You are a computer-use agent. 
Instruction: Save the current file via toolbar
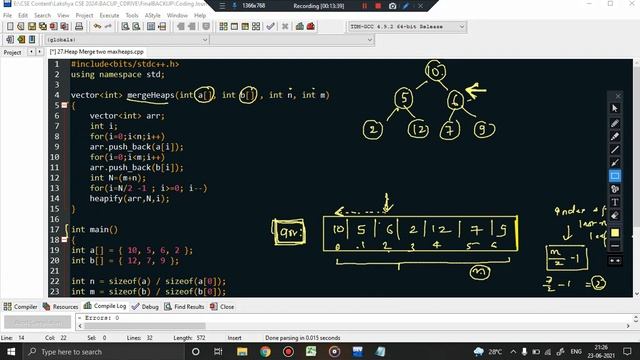pos(32,26)
